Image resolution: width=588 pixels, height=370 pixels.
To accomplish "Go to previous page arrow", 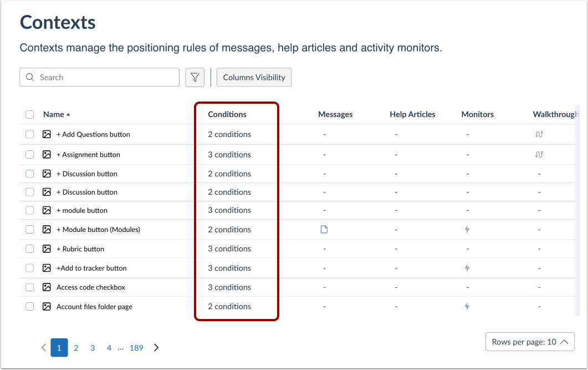I will (x=44, y=348).
